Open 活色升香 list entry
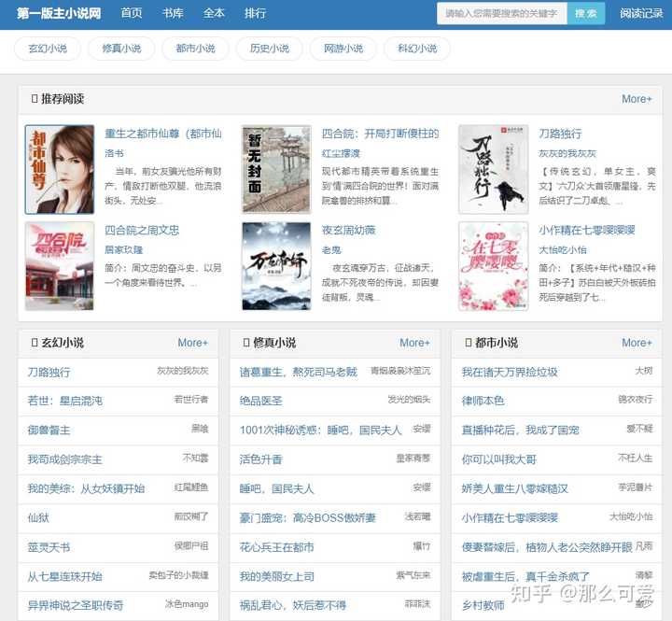This screenshot has height=621, width=672. pyautogui.click(x=261, y=459)
